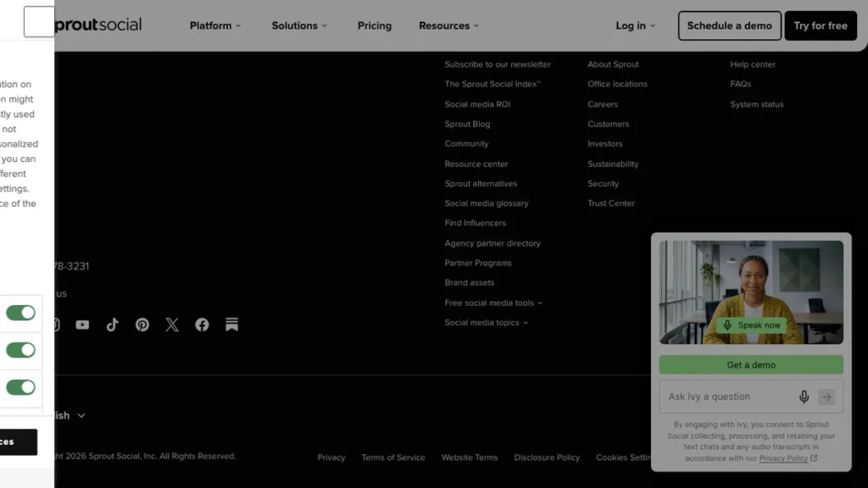Open the Security link
This screenshot has height=488, width=868.
603,184
